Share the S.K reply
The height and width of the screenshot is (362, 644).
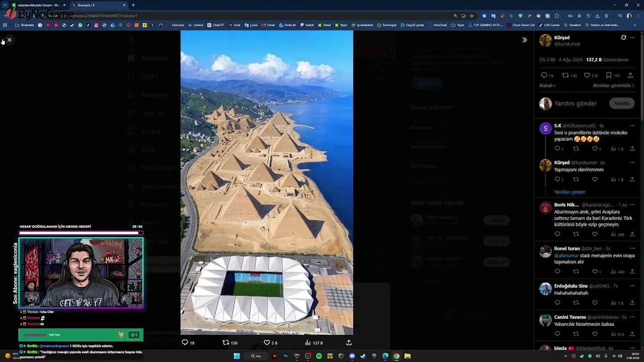(632, 149)
